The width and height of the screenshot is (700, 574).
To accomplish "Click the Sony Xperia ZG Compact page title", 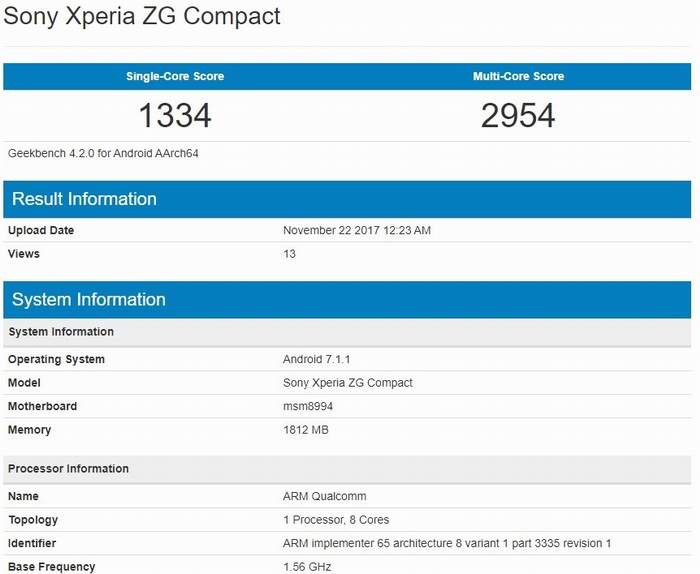I will coord(143,17).
